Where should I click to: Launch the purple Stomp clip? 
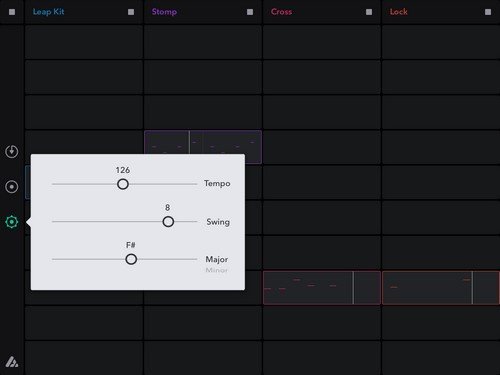203,142
